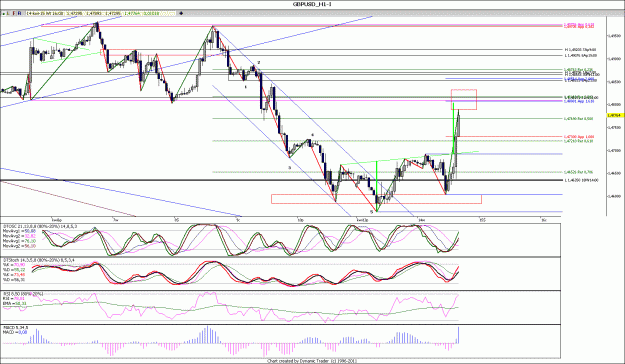Click the blue R button in chart toolbar
This screenshot has height=364, width=625.
[x=20, y=13]
